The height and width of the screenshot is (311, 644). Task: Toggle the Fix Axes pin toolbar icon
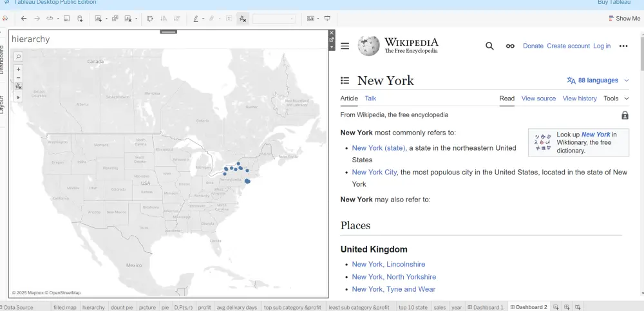[x=243, y=19]
